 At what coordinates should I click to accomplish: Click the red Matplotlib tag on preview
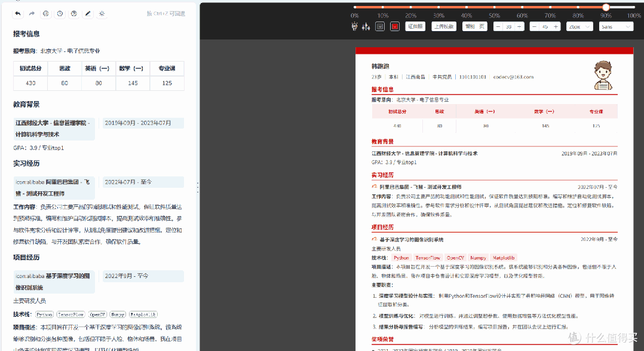point(504,258)
